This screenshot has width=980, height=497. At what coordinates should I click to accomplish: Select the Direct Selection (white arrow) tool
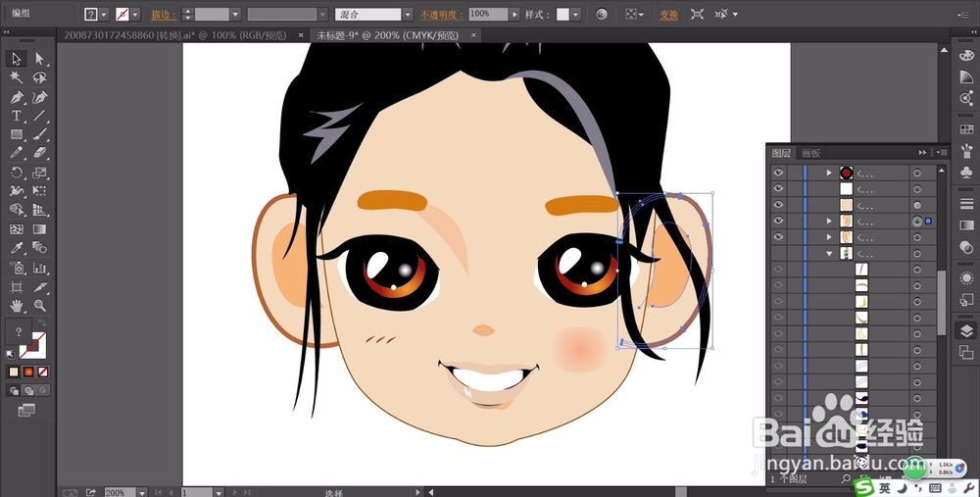click(x=39, y=59)
